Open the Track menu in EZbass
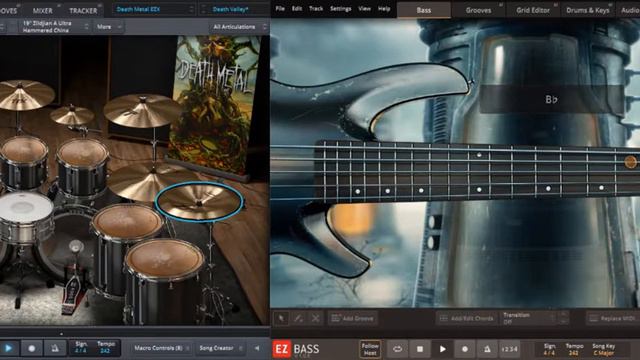640x360 pixels. 316,9
